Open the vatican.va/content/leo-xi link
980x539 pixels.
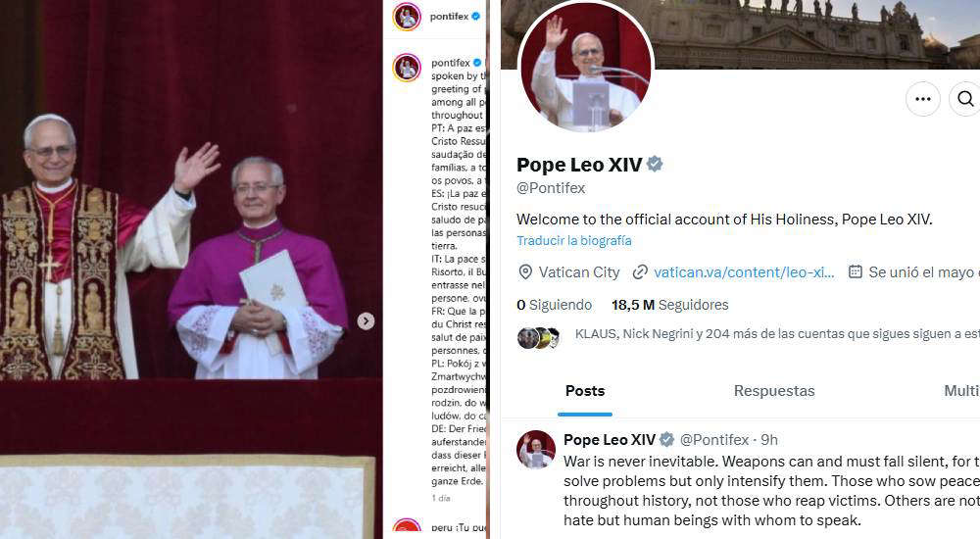point(744,272)
